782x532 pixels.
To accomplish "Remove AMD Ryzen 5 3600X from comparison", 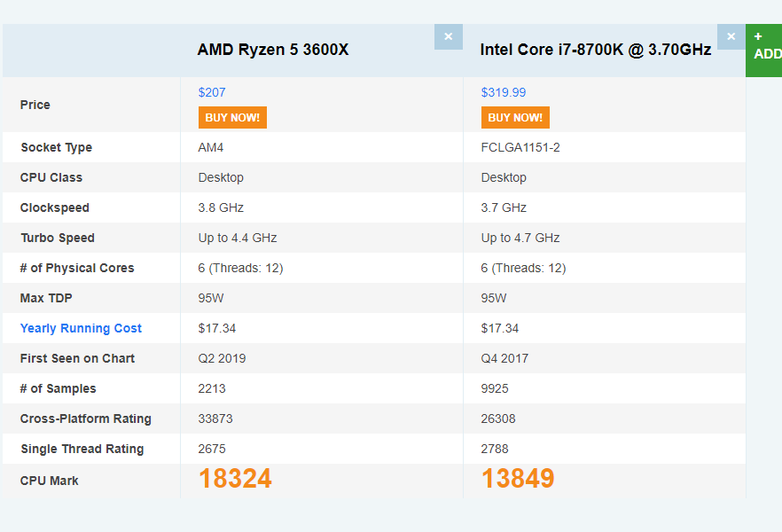I will (448, 36).
